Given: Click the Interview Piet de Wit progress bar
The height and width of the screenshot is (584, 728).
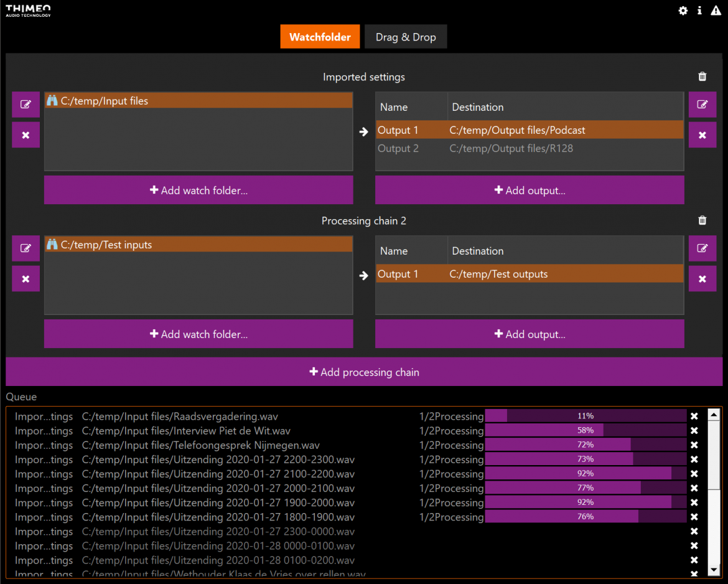Looking at the screenshot, I should click(586, 430).
